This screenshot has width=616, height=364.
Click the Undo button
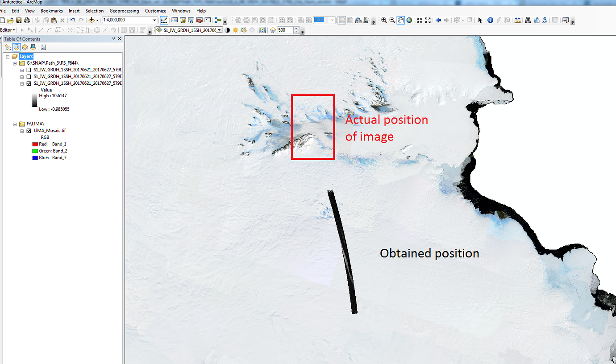coord(73,20)
